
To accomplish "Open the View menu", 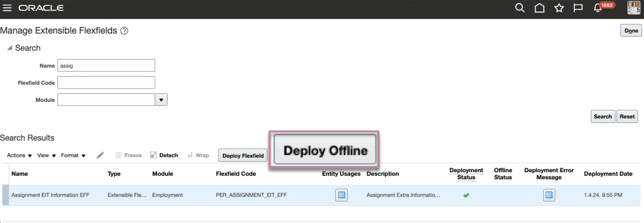I will tap(46, 155).
